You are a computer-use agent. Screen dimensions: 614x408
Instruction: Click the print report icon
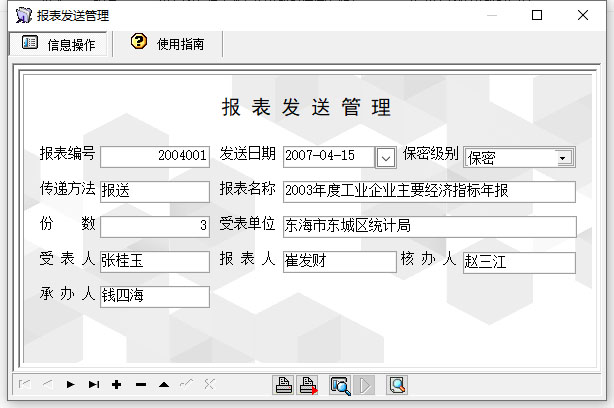[284, 385]
